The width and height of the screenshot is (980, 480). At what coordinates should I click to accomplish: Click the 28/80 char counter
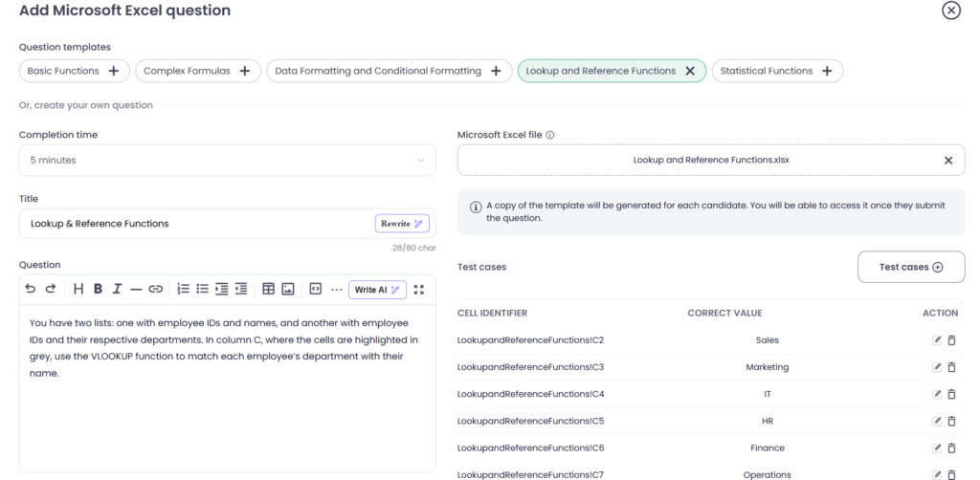pyautogui.click(x=414, y=248)
